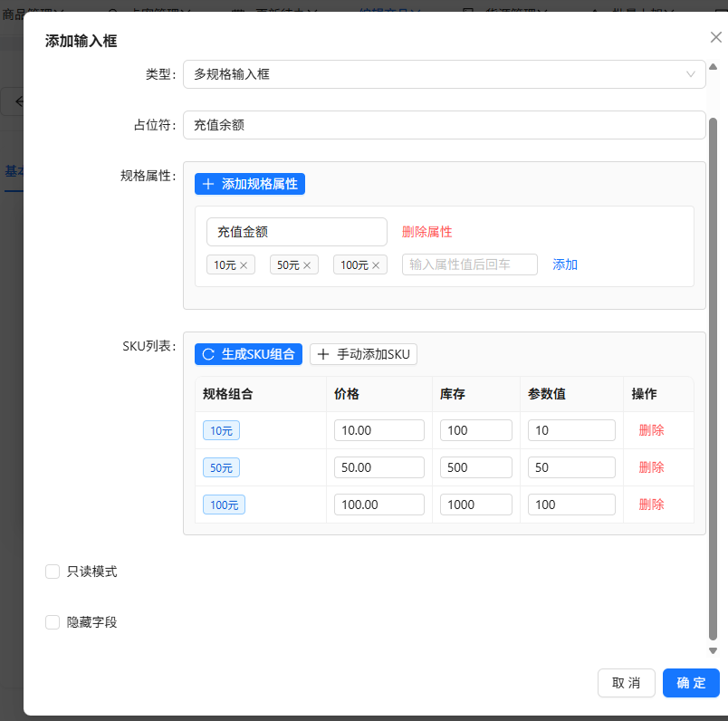The height and width of the screenshot is (721, 728).
Task: Click the 删除属性 link
Action: (x=426, y=232)
